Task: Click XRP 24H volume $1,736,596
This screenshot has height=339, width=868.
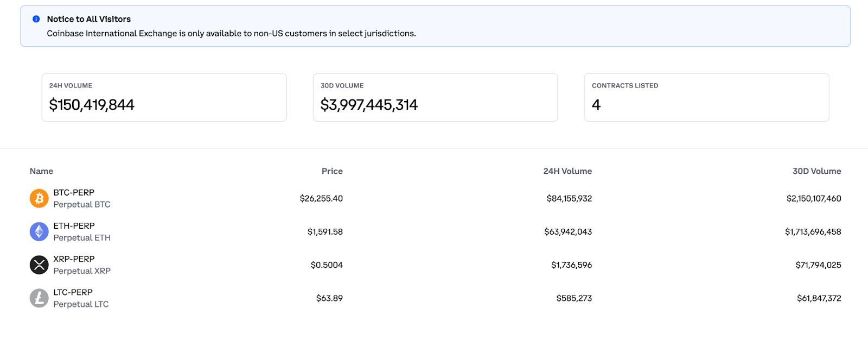Action: 571,265
